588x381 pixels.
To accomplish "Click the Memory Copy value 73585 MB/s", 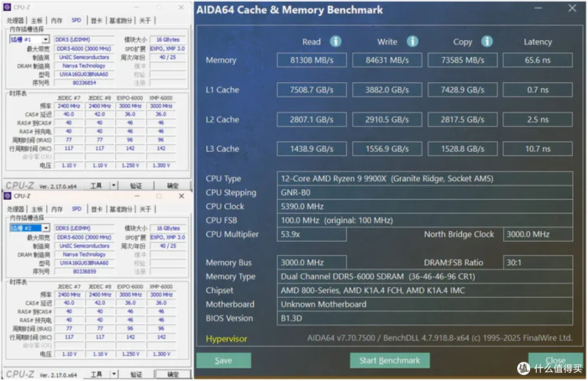I will [462, 60].
